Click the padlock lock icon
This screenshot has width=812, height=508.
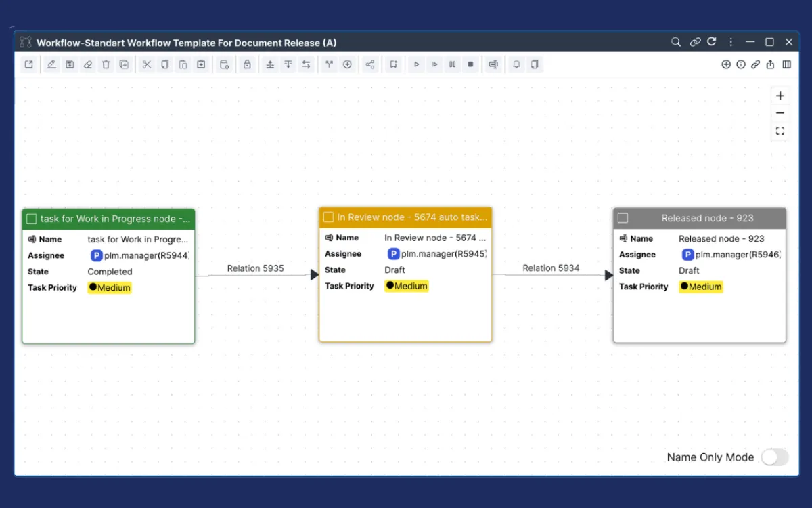point(247,64)
